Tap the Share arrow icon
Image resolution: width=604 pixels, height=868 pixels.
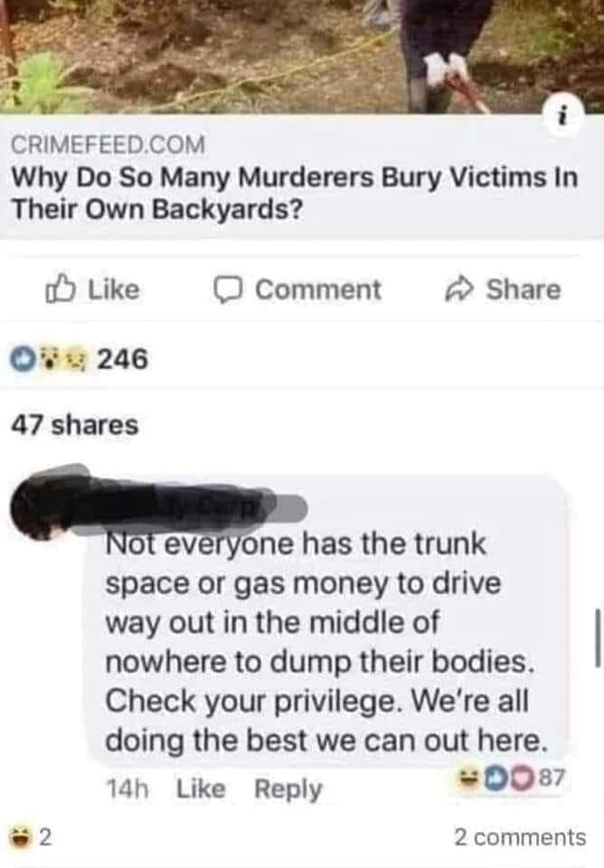click(x=460, y=289)
